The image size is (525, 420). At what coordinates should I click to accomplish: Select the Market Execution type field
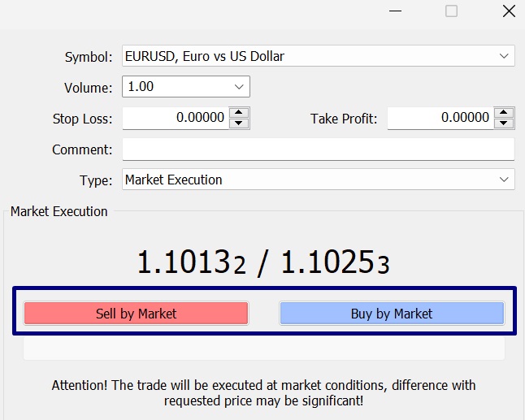(309, 180)
